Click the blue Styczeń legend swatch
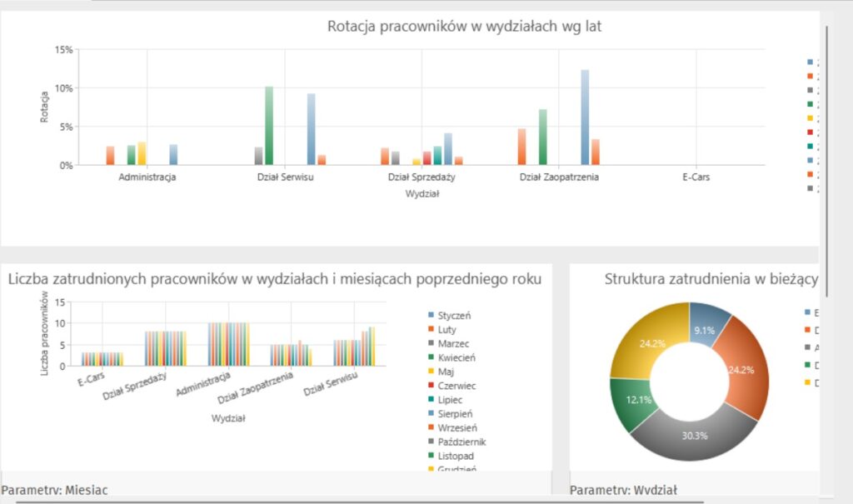The image size is (853, 504). click(x=430, y=316)
